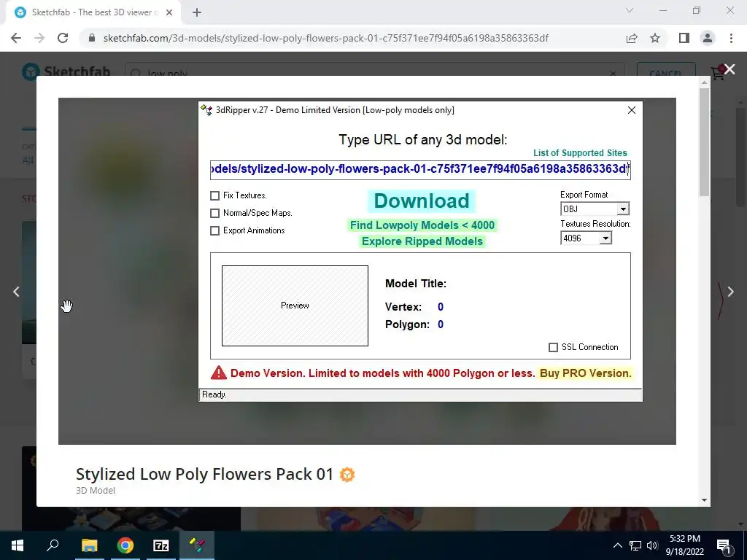The width and height of the screenshot is (747, 560).
Task: Select the Sketchfab browser tab
Action: [x=91, y=12]
